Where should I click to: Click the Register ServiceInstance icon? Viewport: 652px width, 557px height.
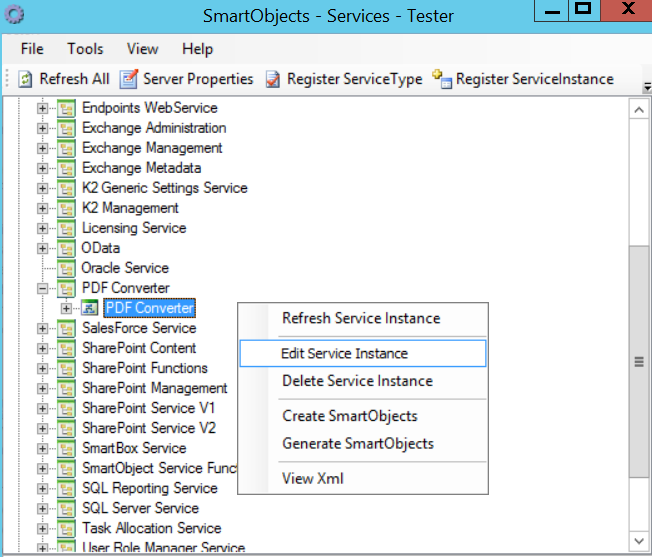coord(442,79)
